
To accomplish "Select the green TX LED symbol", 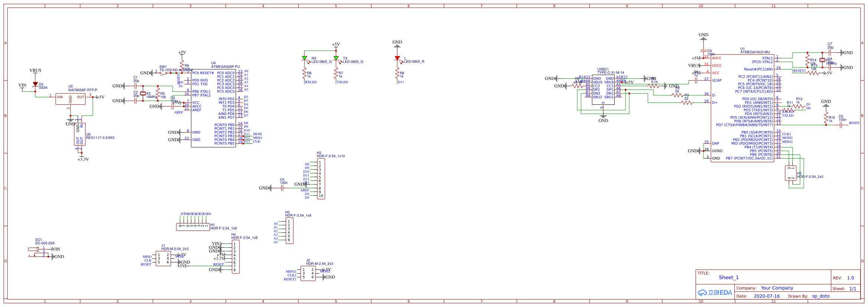I will point(336,58).
